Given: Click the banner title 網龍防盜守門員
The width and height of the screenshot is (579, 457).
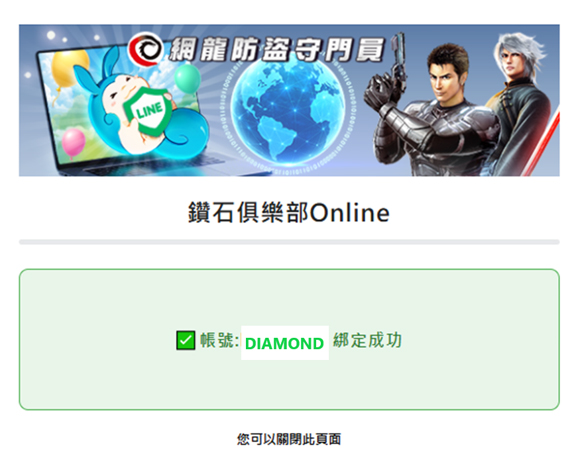Looking at the screenshot, I should [277, 49].
